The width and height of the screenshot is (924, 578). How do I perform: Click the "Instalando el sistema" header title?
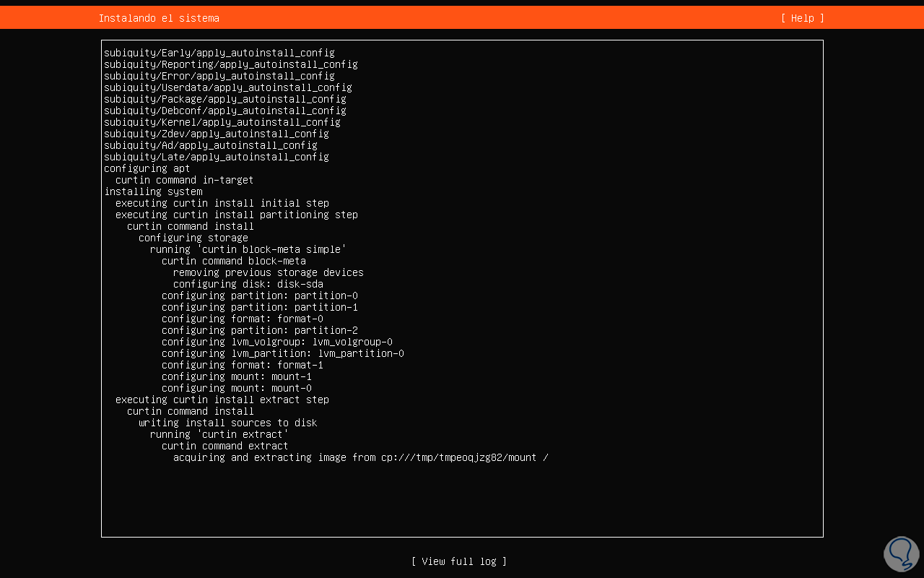(x=159, y=18)
